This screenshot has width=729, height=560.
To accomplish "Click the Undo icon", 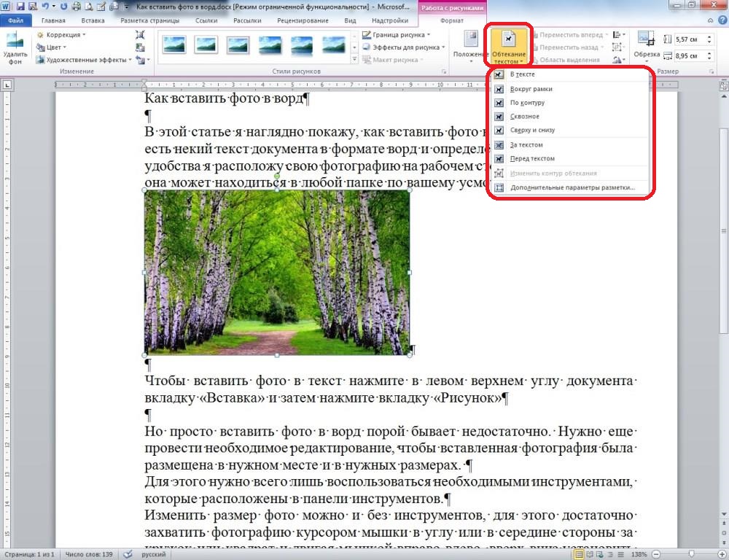I will click(45, 7).
